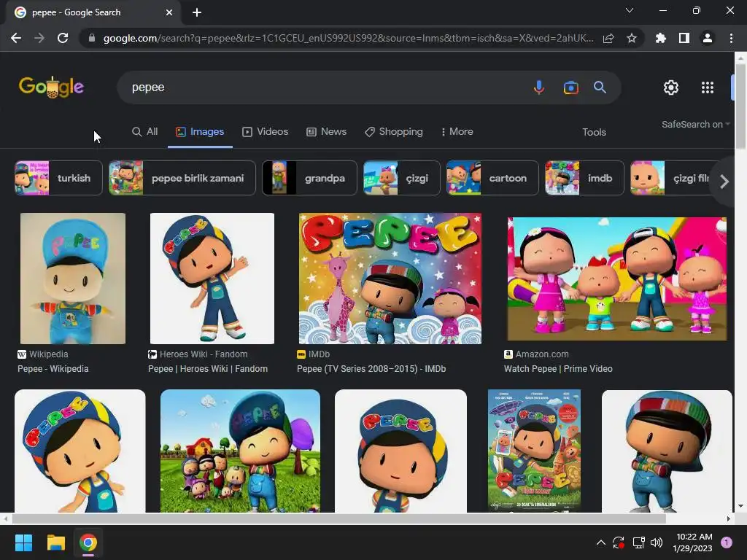Open a new browser tab
Screen dimensions: 747x560
coord(197,12)
